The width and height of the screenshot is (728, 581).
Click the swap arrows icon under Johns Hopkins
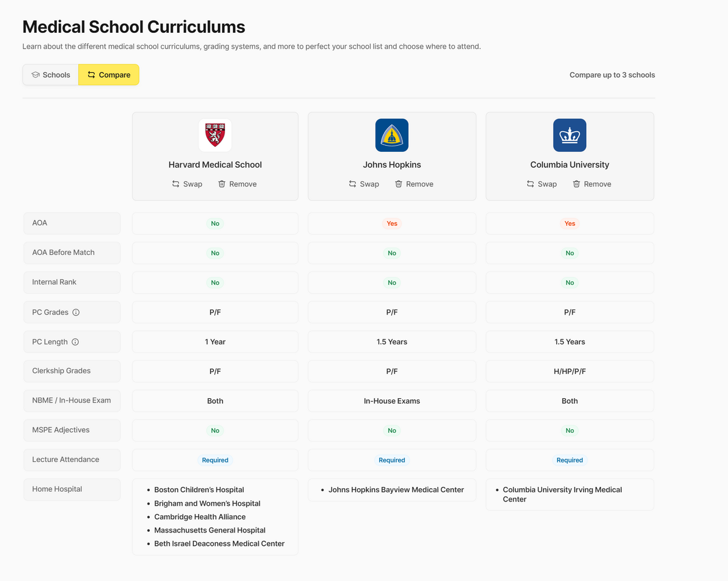point(352,184)
